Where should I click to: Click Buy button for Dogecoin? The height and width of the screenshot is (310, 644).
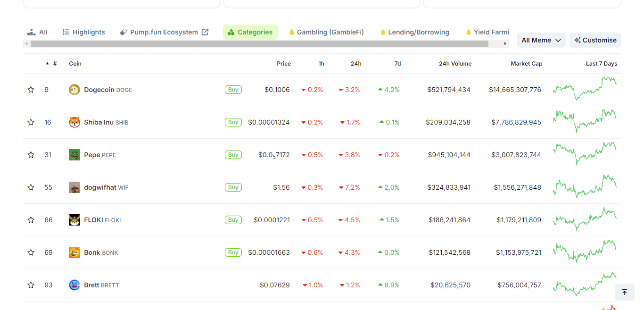(x=233, y=90)
